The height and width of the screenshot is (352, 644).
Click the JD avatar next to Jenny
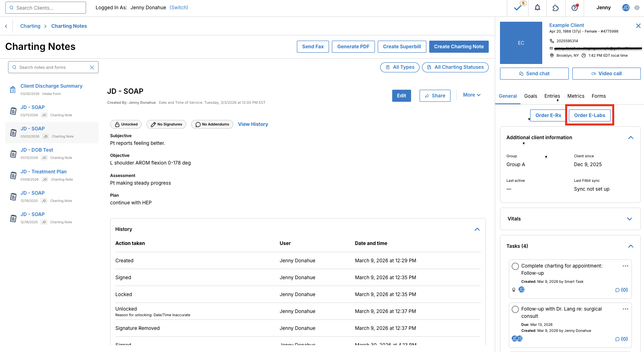(x=626, y=8)
